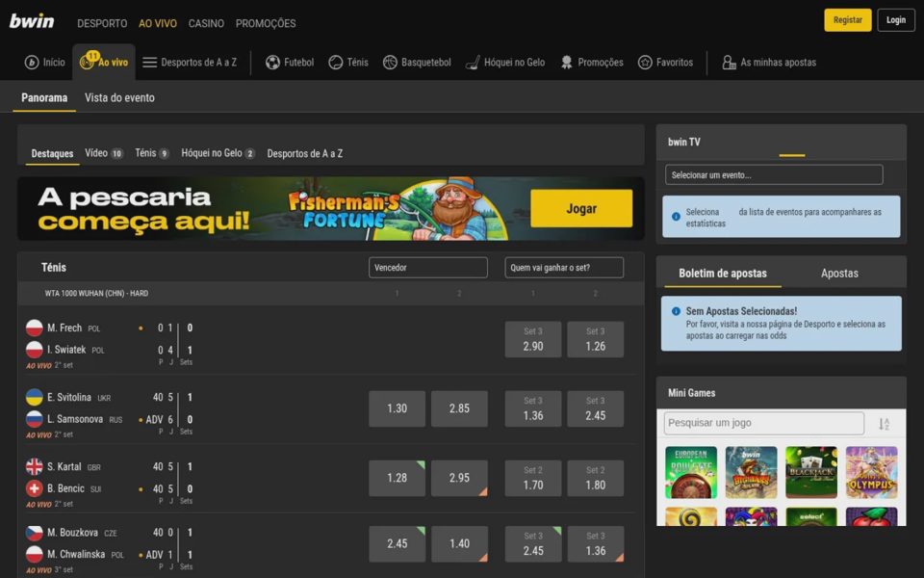Select Hóquei no Gelo filter tab
Viewport: 924px width, 578px height.
218,153
